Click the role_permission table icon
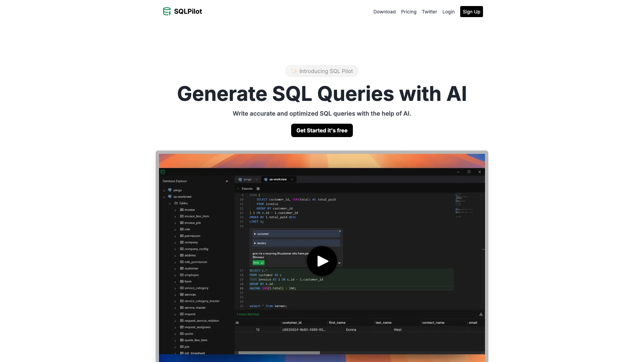Screen dimensions: 644x362 [182, 262]
